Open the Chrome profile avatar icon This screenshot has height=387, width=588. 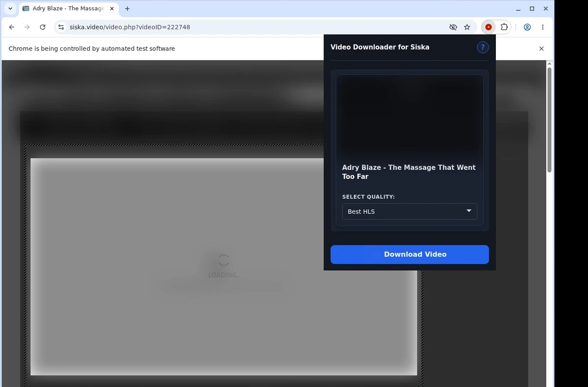[527, 27]
